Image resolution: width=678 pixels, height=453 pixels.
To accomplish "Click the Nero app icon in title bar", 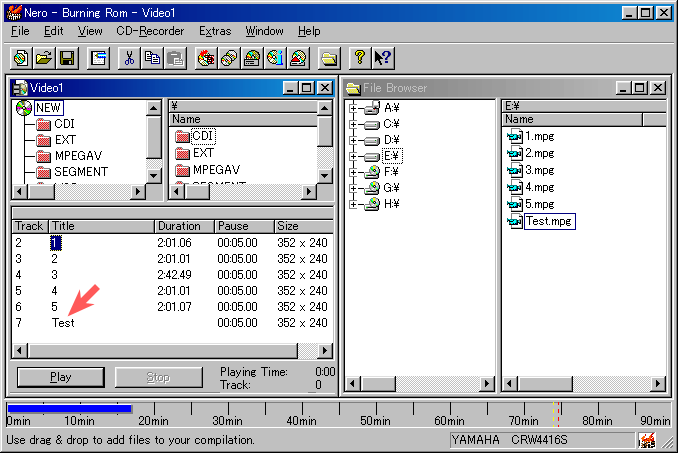I will [x=14, y=13].
